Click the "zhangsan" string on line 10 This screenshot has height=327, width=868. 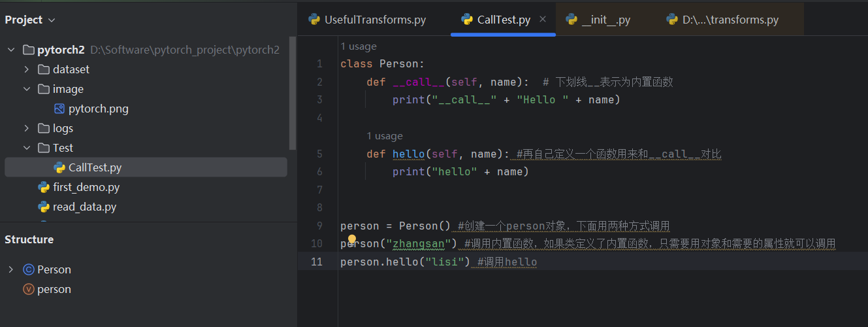click(422, 244)
